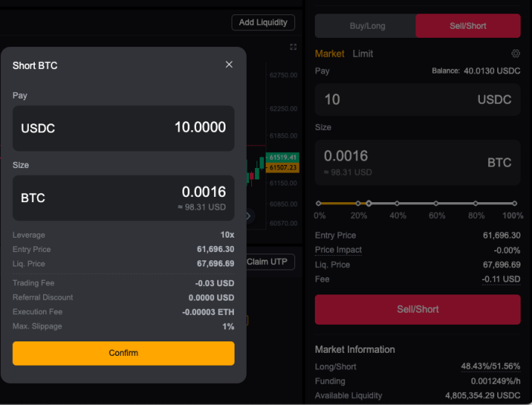Expand the chart to fullscreen
This screenshot has width=532, height=405.
tap(293, 47)
